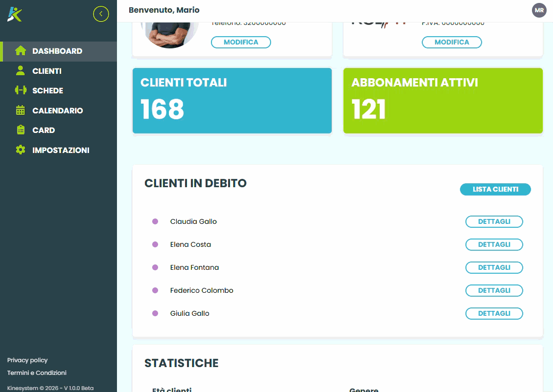Click the trainer profile photo
Screen dimensions: 553x392
tap(170, 35)
